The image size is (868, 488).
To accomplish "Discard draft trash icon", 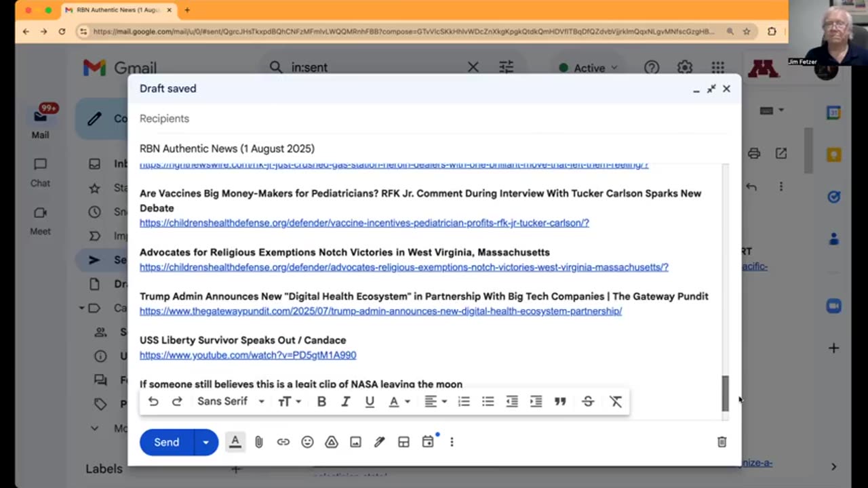I will coord(722,442).
